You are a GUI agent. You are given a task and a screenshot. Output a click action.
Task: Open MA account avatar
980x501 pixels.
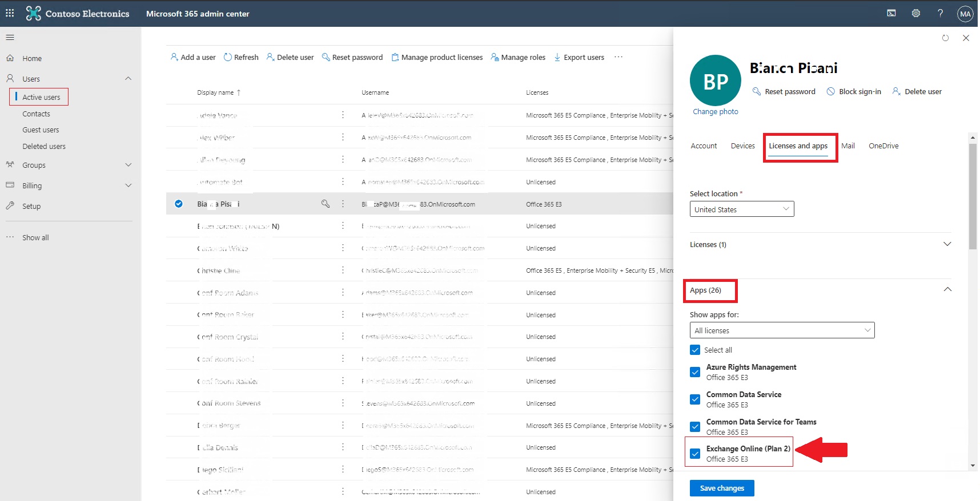(965, 14)
